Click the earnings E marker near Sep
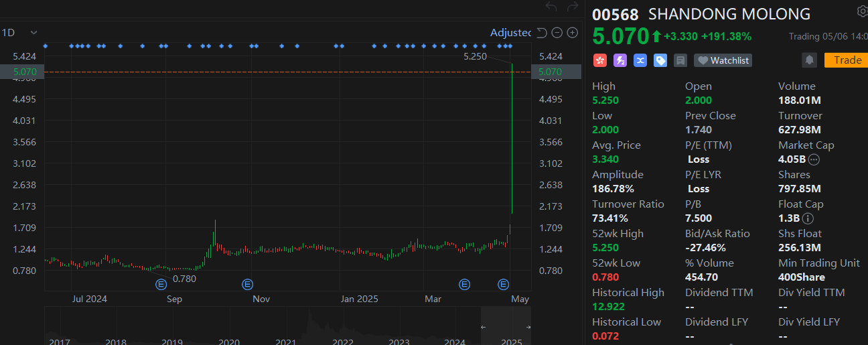Image resolution: width=868 pixels, height=345 pixels. tap(161, 284)
